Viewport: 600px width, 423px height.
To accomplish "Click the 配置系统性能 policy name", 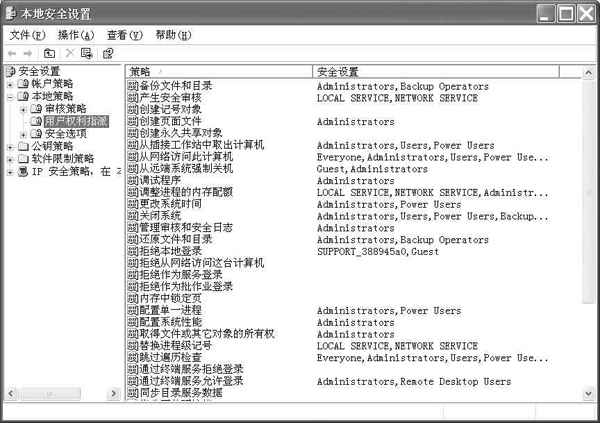I will (x=170, y=322).
